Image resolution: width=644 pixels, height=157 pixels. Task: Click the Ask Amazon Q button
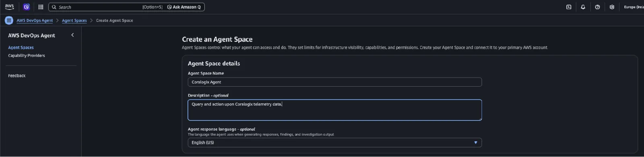point(184,7)
